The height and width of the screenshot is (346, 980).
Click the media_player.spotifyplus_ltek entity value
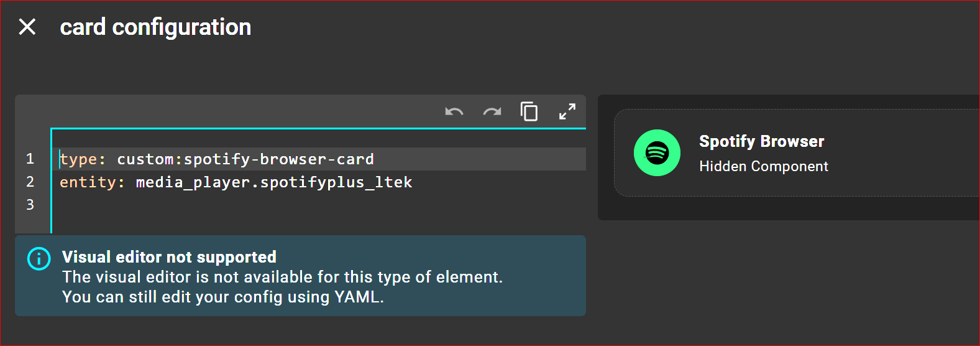tap(274, 182)
